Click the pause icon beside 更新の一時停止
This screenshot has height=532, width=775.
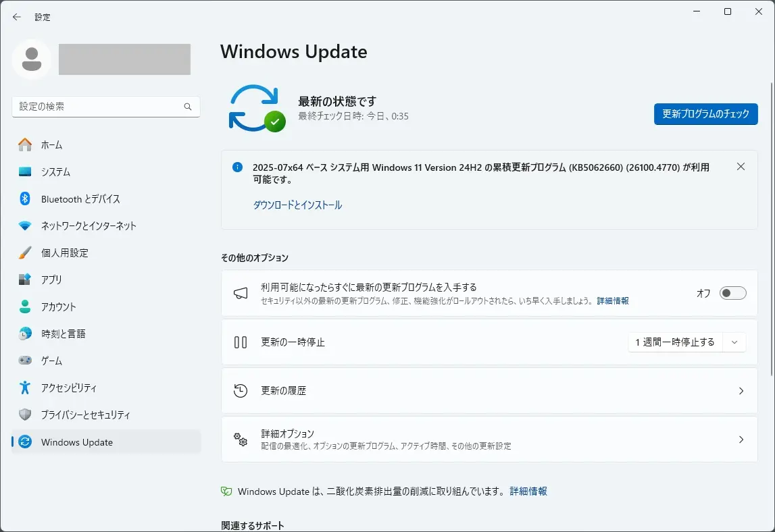point(241,342)
